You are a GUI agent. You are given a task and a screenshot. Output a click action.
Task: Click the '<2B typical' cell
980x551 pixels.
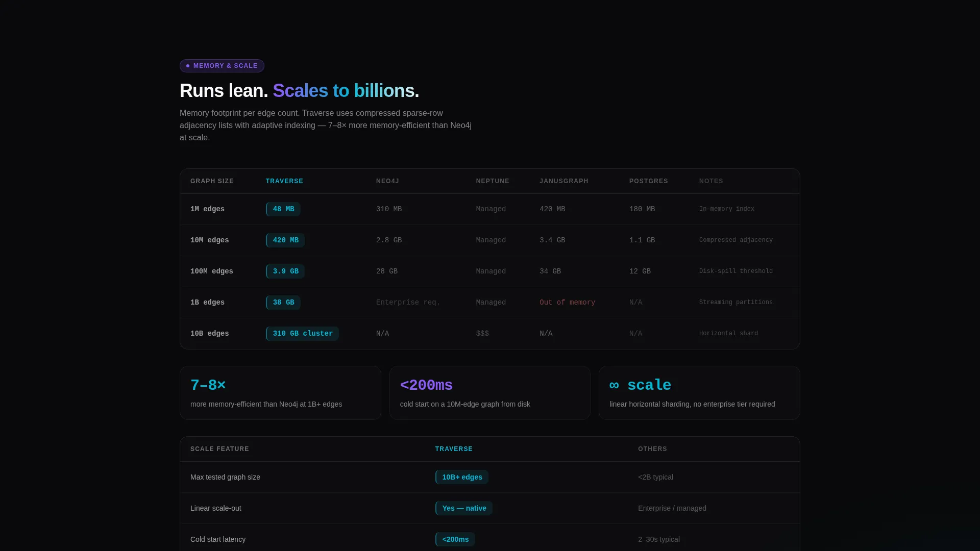coord(655,477)
